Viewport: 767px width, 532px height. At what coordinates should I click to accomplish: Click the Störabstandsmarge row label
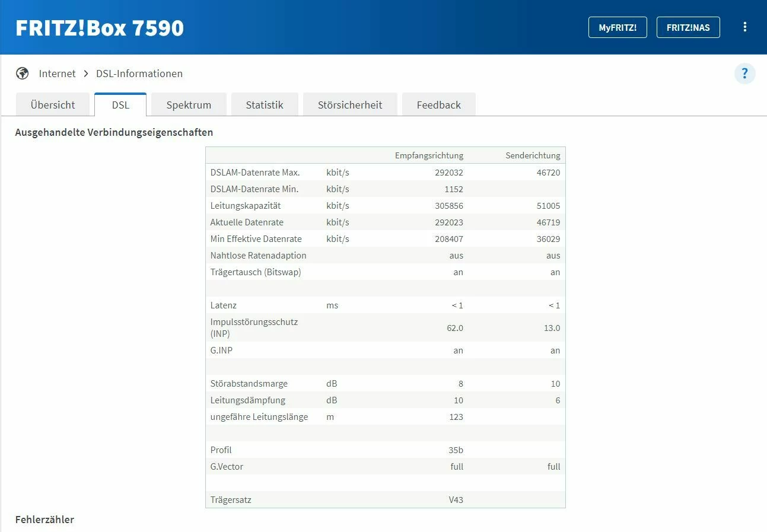click(x=249, y=384)
